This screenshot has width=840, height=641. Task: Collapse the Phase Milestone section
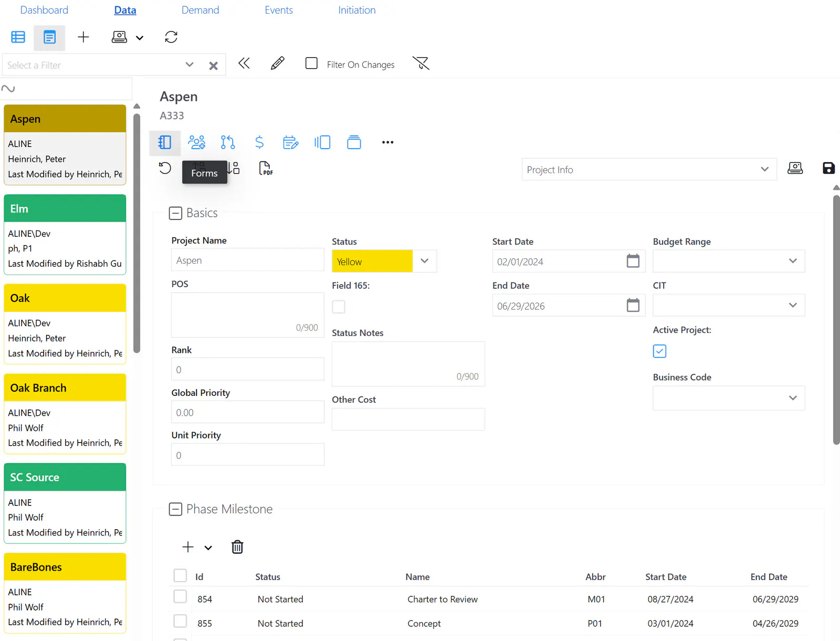point(175,509)
